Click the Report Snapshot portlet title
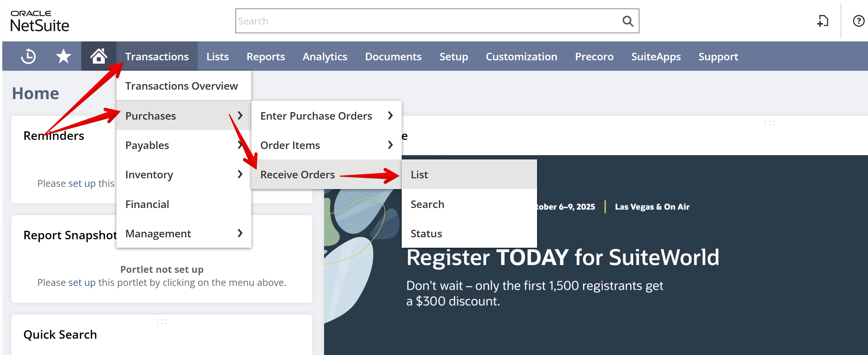The height and width of the screenshot is (355, 868). point(70,235)
